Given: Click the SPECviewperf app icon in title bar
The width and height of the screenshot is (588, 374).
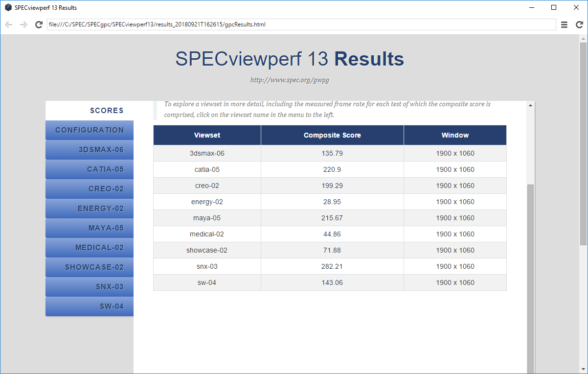Looking at the screenshot, I should click(x=8, y=8).
